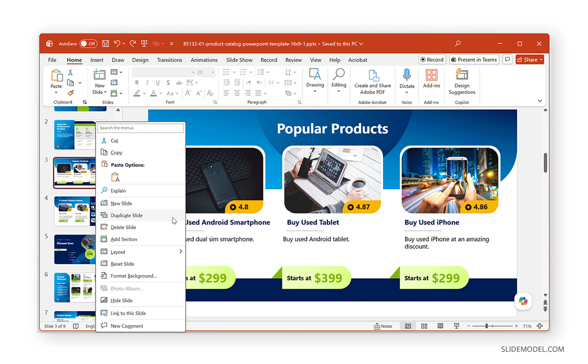Open the Insert ribbon tab
The image size is (588, 364).
97,60
